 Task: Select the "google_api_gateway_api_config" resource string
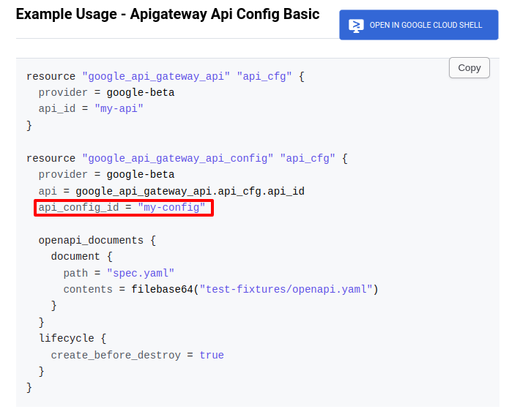coord(178,159)
